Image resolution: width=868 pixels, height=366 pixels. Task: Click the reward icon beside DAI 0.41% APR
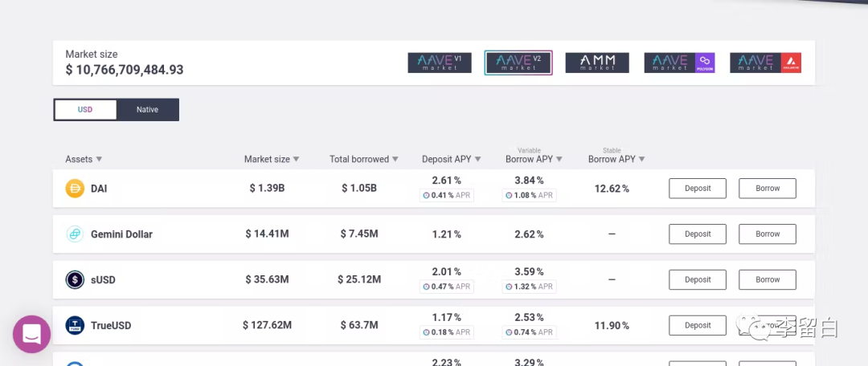(x=426, y=195)
